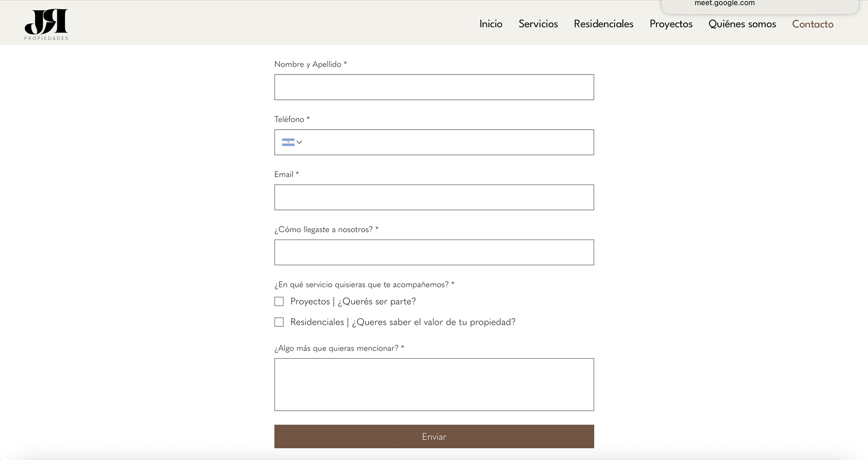Viewport: 868px width, 460px height.
Task: Open the Quiénes somos page
Action: (742, 24)
